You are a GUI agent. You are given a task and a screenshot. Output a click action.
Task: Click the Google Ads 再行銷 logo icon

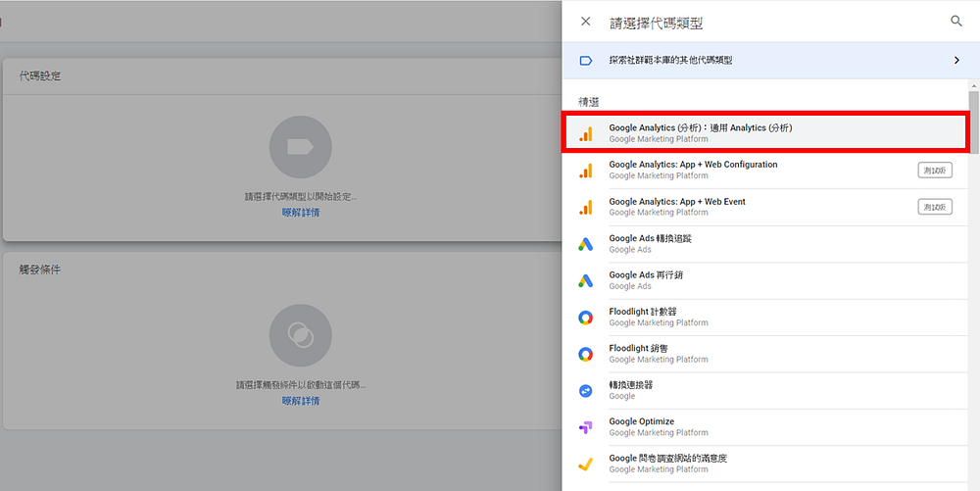pos(586,281)
